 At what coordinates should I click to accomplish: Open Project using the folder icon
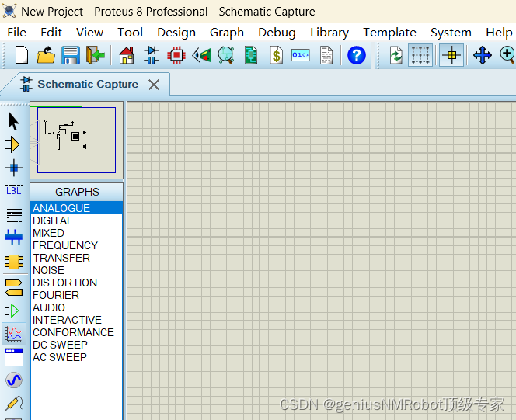click(46, 55)
